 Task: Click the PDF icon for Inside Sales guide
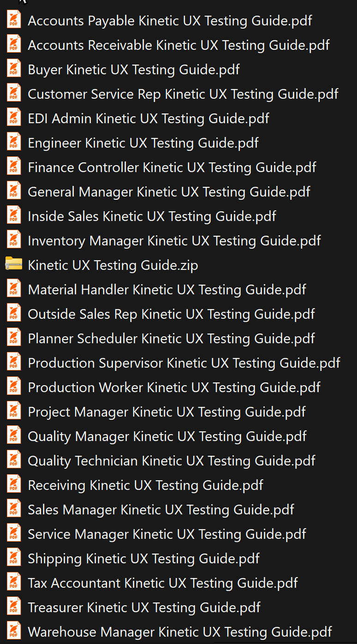pos(13,216)
